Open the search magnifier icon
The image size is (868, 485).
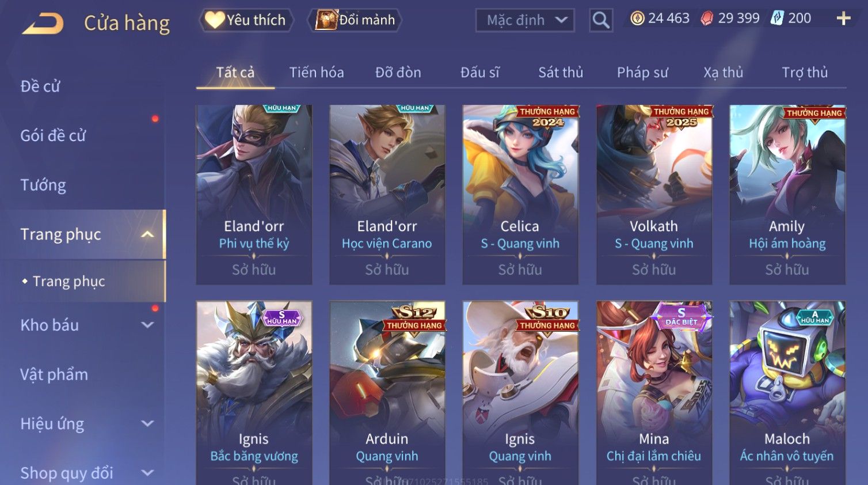point(600,21)
